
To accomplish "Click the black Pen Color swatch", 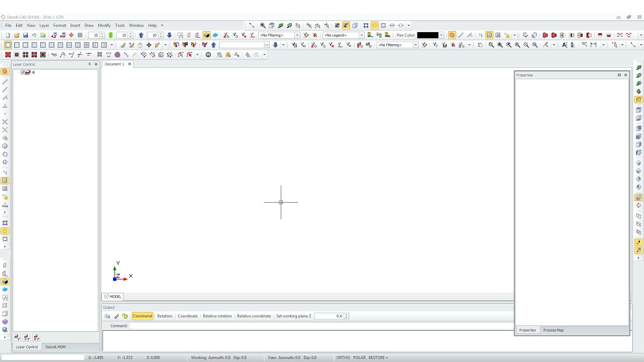I will point(428,35).
